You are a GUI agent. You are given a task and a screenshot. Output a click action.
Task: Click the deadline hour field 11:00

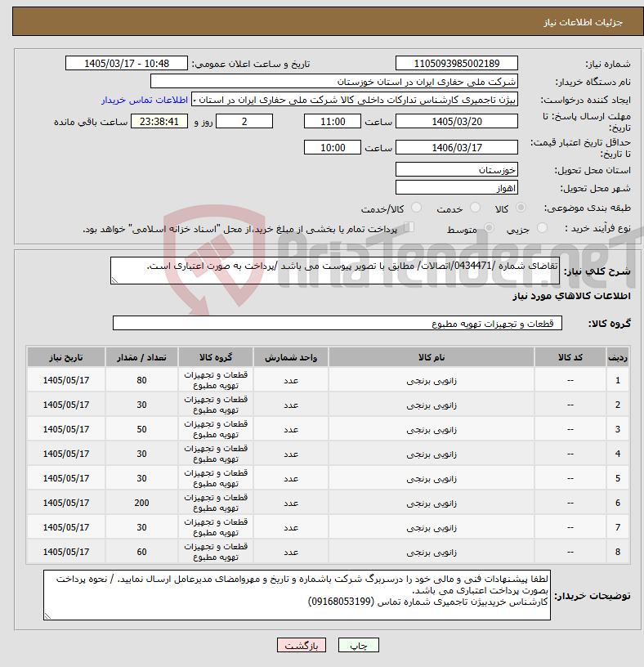[x=332, y=122]
